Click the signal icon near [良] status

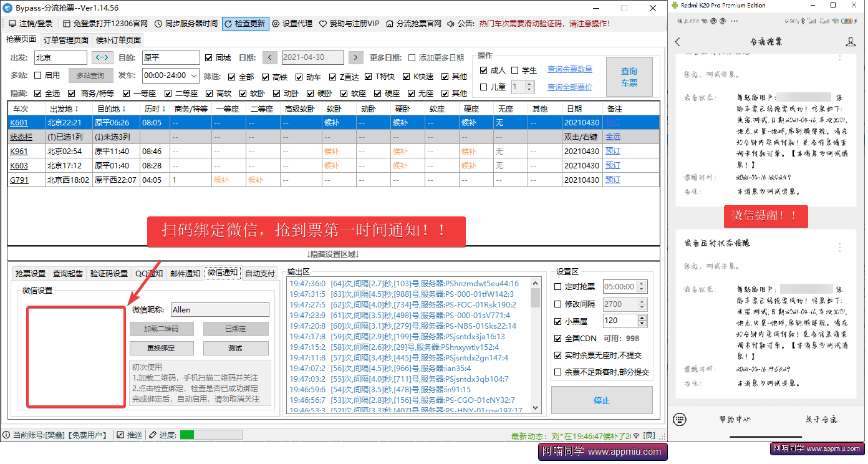coord(636,435)
